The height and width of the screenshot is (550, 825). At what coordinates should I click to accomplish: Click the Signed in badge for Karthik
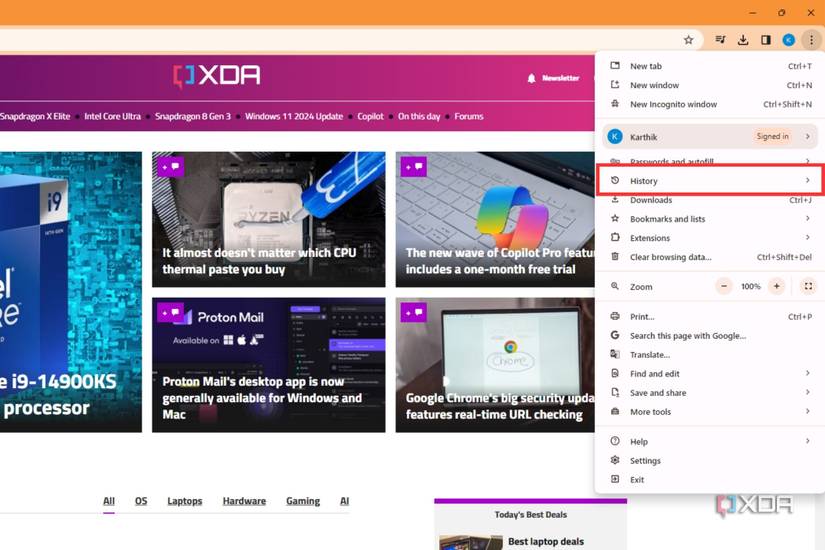(x=772, y=136)
